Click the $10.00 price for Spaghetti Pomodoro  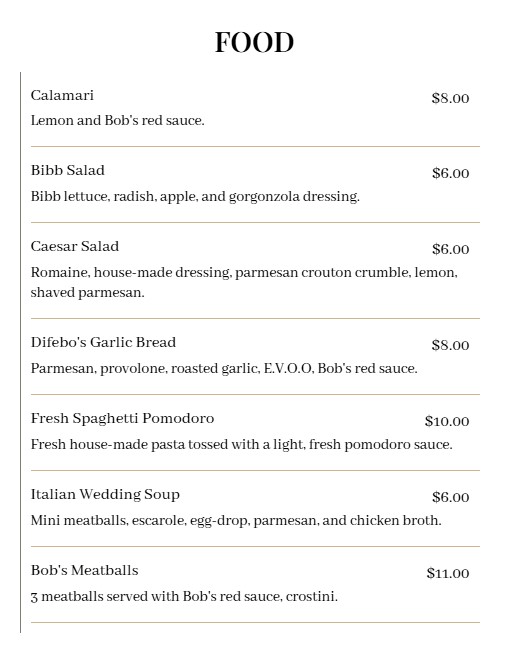(447, 421)
